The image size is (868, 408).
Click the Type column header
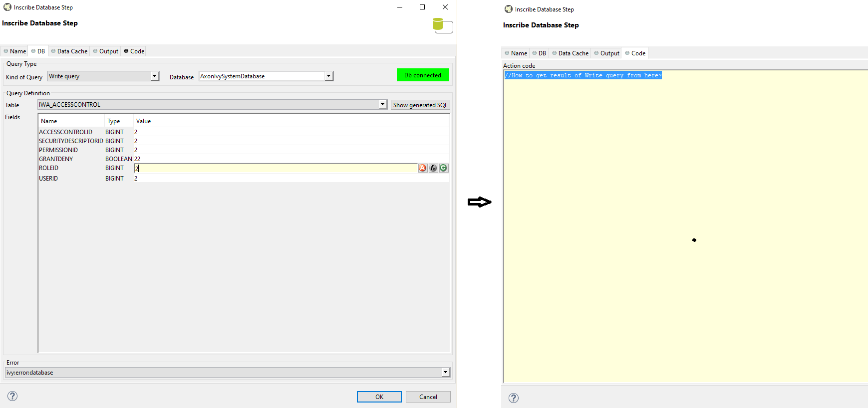(119, 121)
